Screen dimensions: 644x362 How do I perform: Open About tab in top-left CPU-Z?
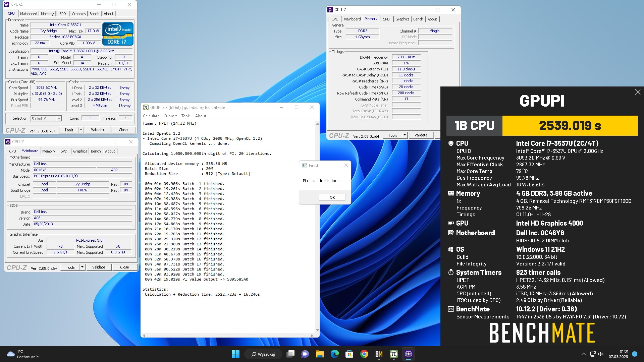tap(108, 14)
